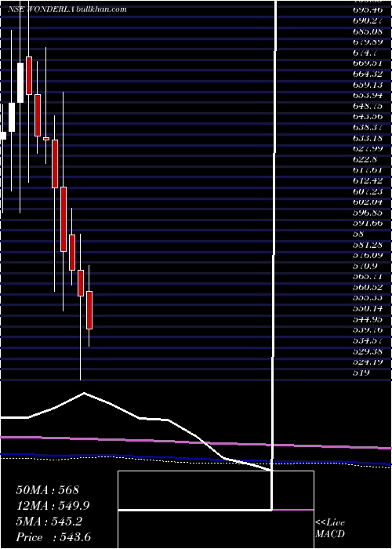
Task: Click the 674.7 price axis label
Action: pyautogui.click(x=364, y=53)
